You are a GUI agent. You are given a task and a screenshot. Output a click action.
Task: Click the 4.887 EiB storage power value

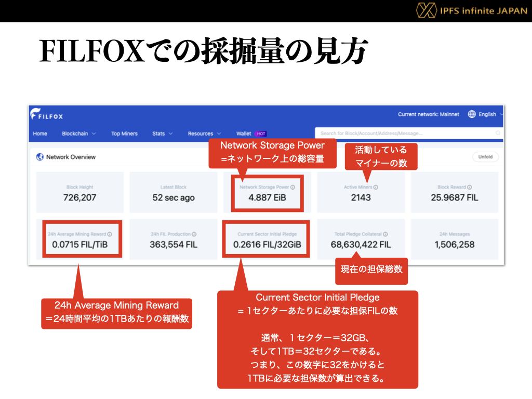tap(267, 197)
